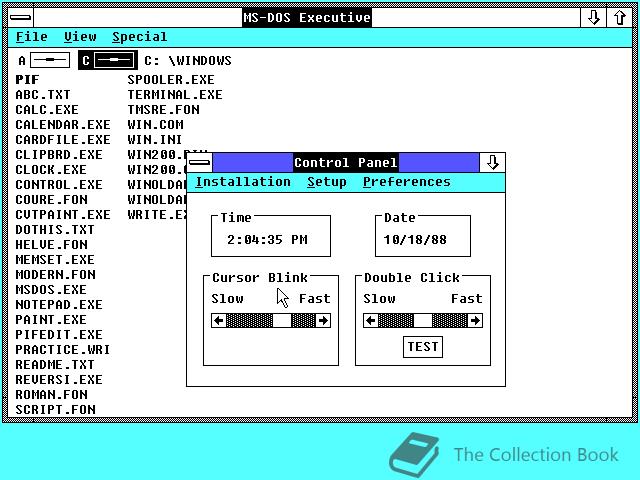Select WIN.INI file
The width and height of the screenshot is (640, 480).
[154, 140]
